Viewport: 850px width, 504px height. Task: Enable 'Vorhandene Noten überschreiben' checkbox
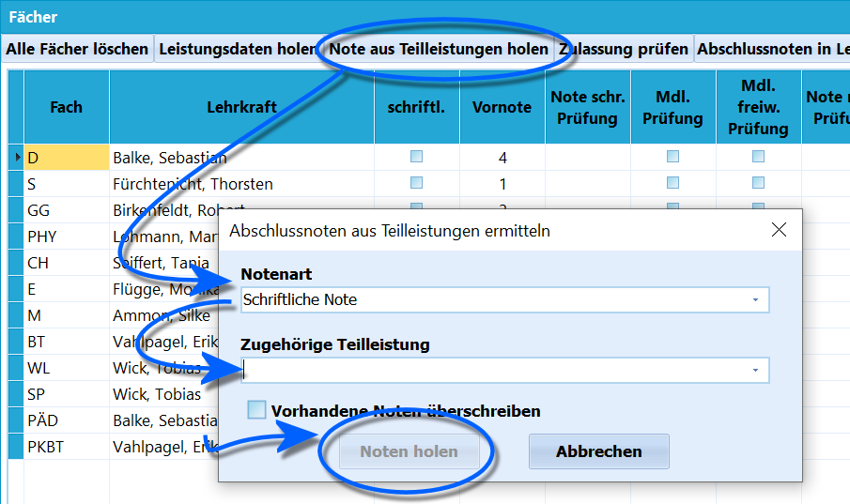[256, 410]
